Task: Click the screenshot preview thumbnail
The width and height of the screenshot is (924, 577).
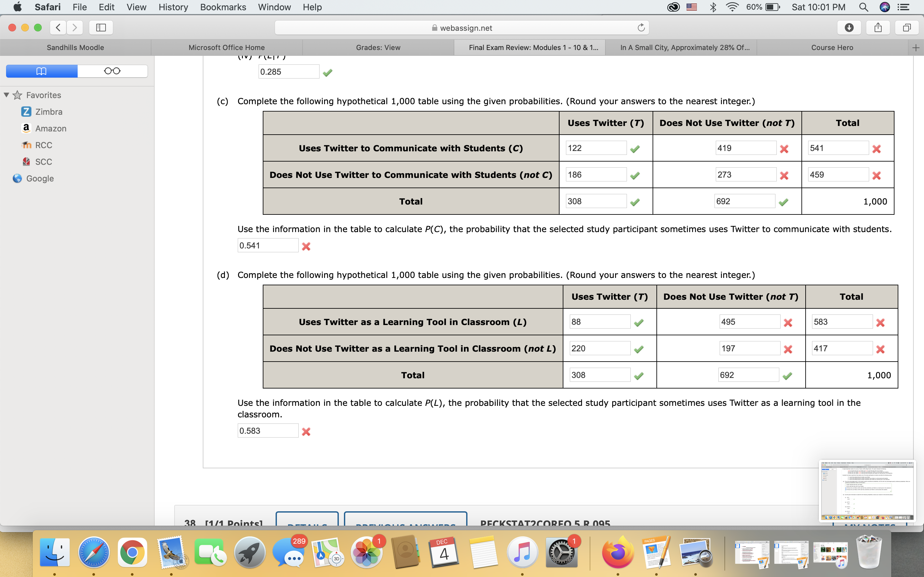Action: (867, 490)
